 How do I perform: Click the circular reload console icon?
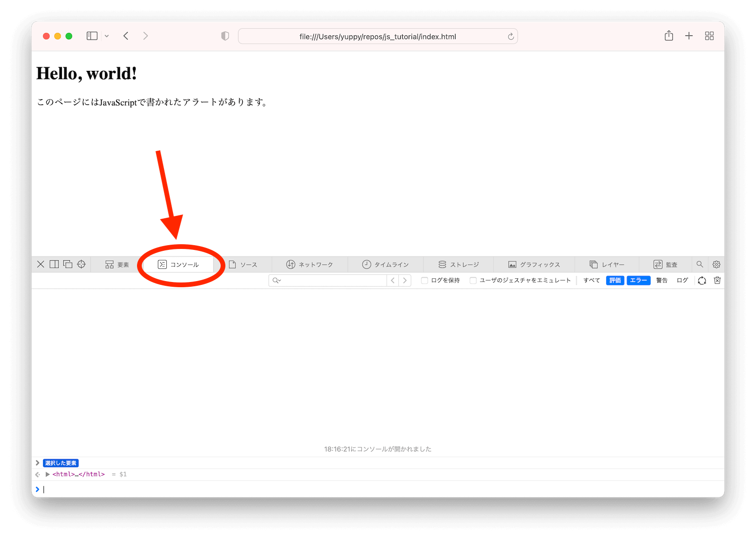click(x=702, y=281)
